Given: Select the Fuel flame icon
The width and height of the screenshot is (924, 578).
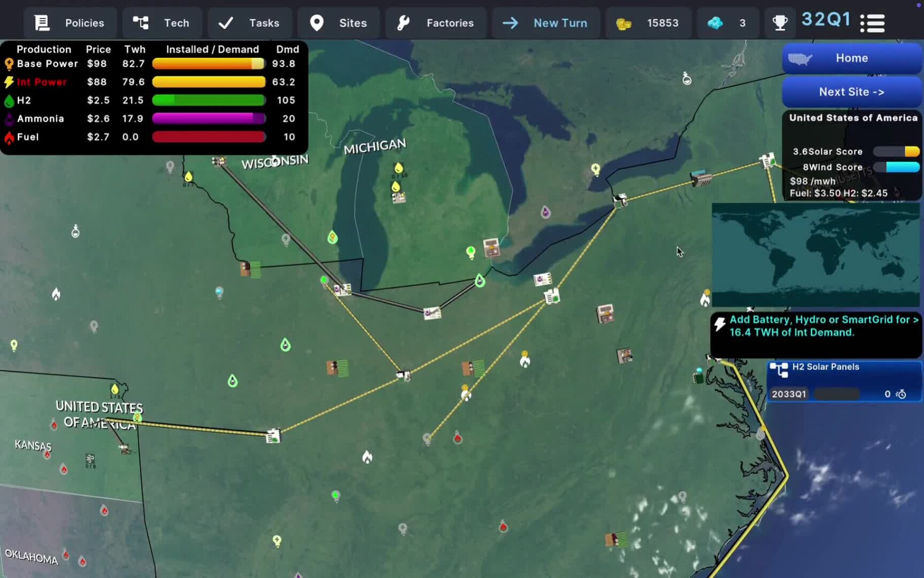Looking at the screenshot, I should click(x=9, y=138).
